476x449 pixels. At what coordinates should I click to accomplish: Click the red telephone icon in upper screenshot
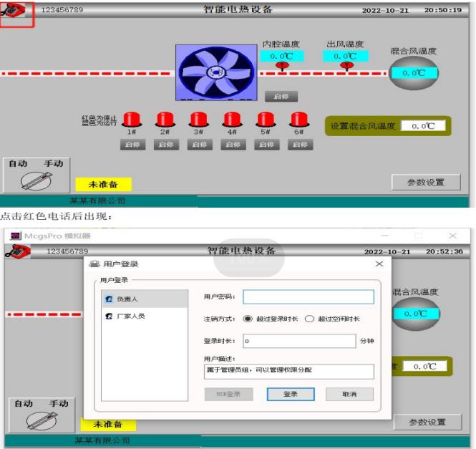click(13, 10)
